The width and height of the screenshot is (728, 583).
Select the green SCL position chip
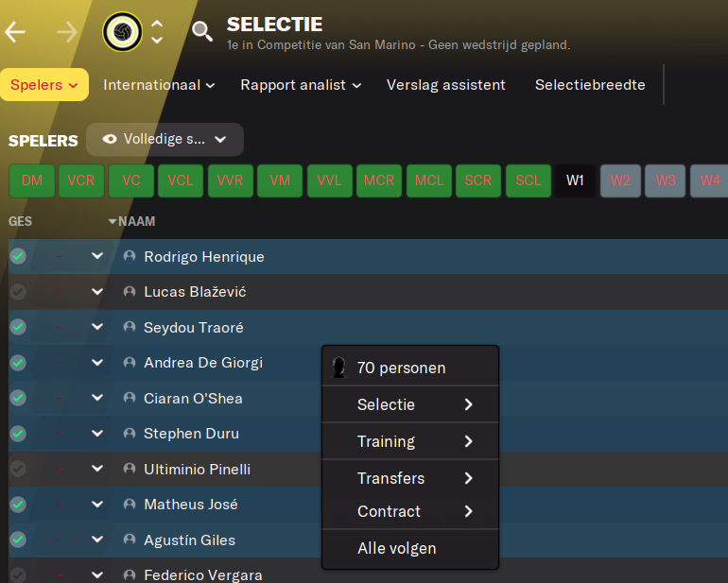pyautogui.click(x=529, y=180)
